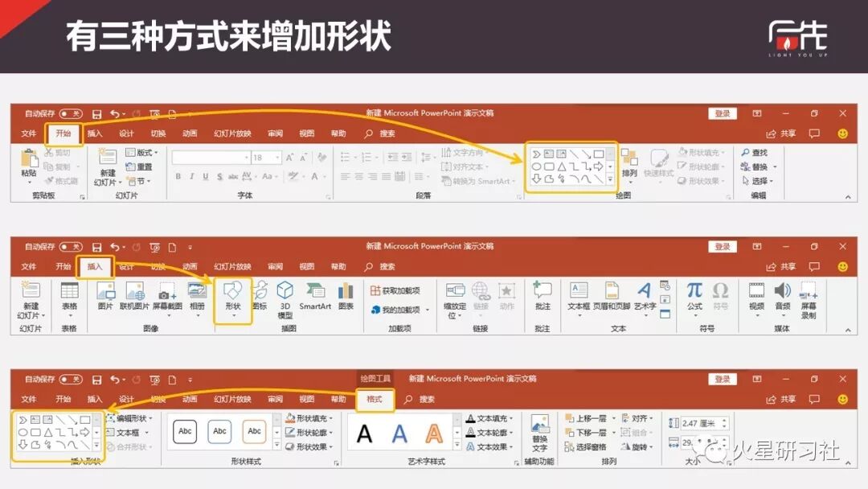Toggle Underline (U) in the font group

pyautogui.click(x=206, y=176)
